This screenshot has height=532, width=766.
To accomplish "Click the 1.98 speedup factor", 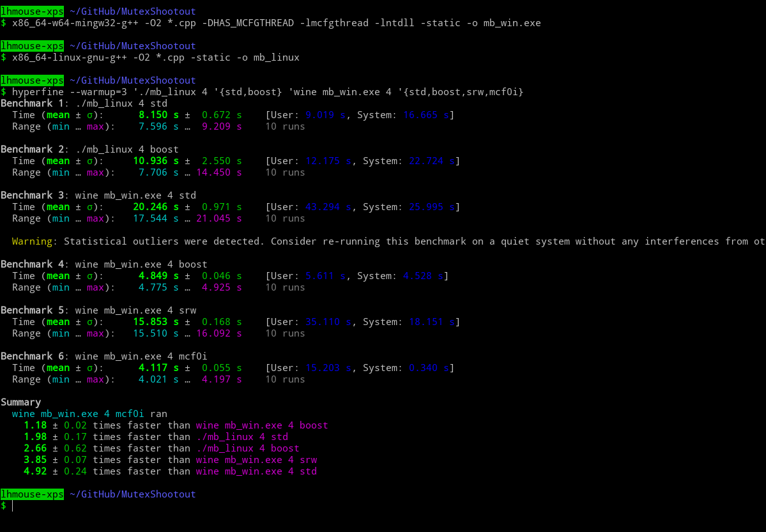I will coord(35,437).
